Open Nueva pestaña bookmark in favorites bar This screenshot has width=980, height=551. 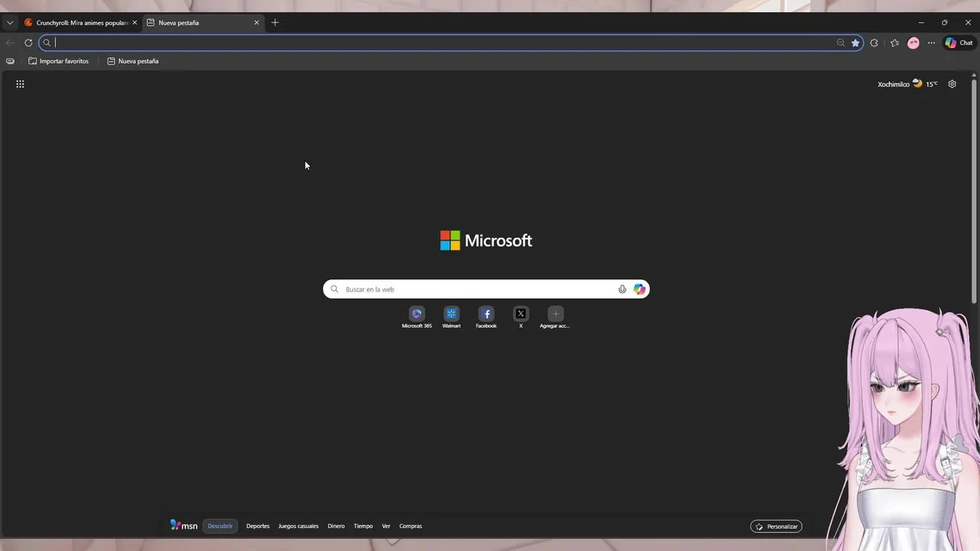pos(133,61)
